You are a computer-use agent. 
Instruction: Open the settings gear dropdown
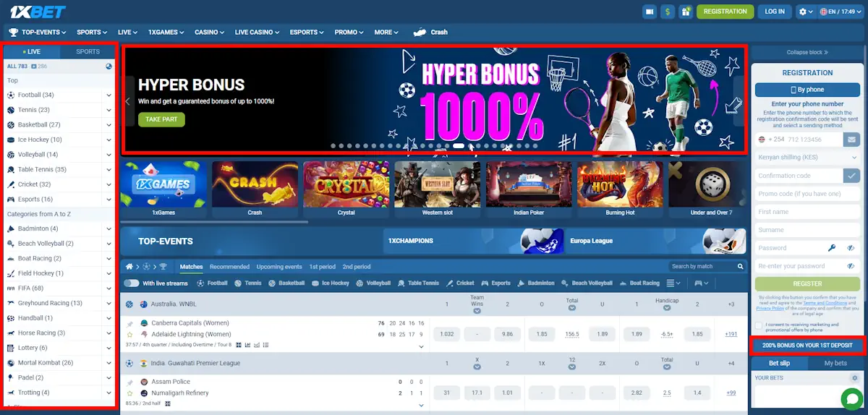[x=805, y=12]
